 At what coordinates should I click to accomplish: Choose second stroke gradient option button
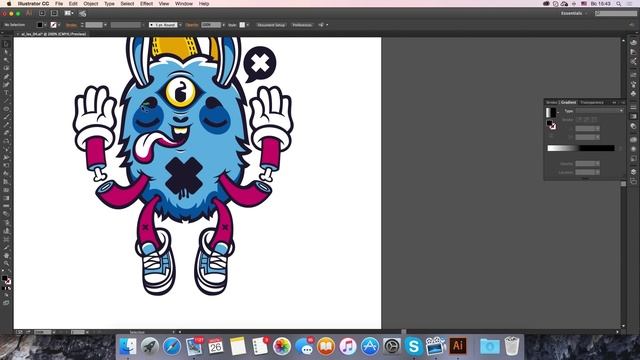point(587,120)
